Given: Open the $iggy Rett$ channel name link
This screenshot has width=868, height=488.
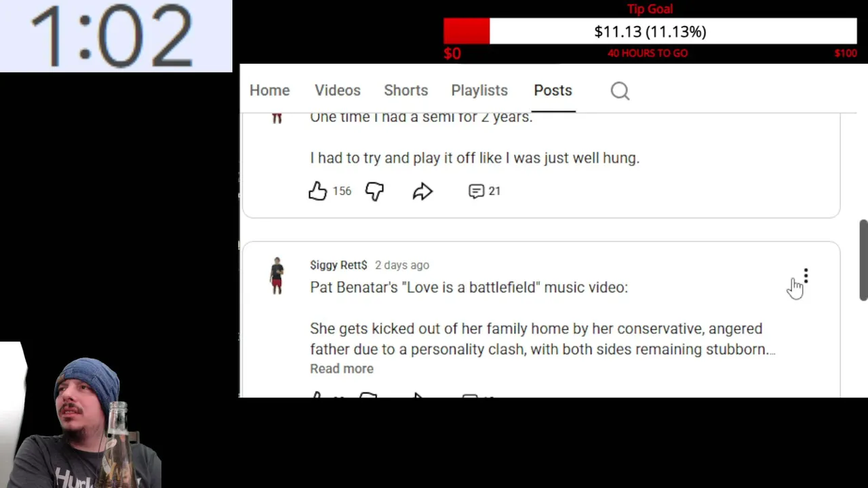Looking at the screenshot, I should pyautogui.click(x=338, y=265).
